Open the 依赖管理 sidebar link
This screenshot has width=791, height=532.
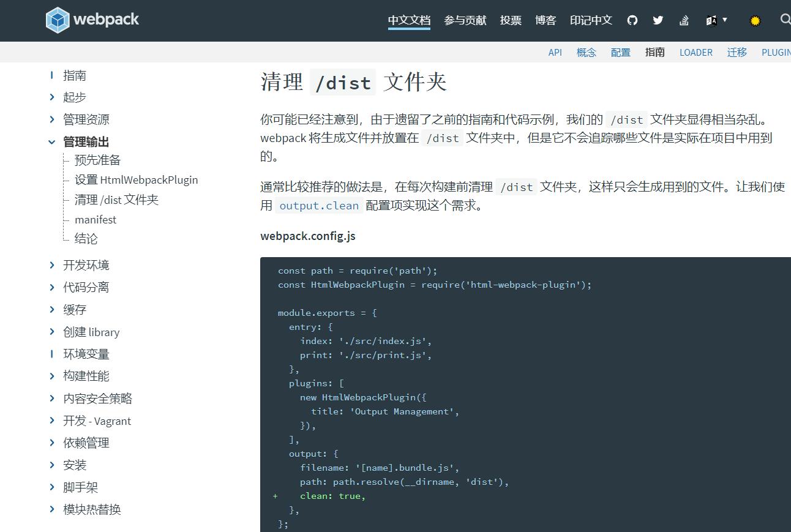coord(86,443)
